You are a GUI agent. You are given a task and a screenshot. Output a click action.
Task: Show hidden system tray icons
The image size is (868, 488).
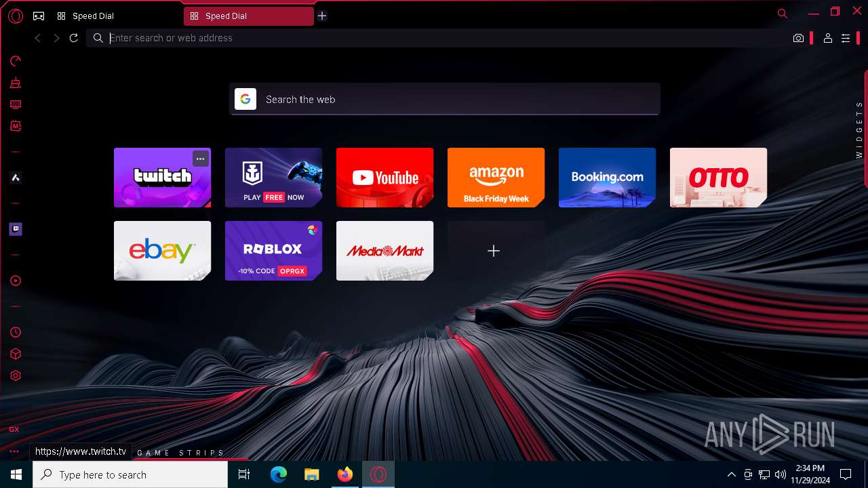pyautogui.click(x=731, y=474)
